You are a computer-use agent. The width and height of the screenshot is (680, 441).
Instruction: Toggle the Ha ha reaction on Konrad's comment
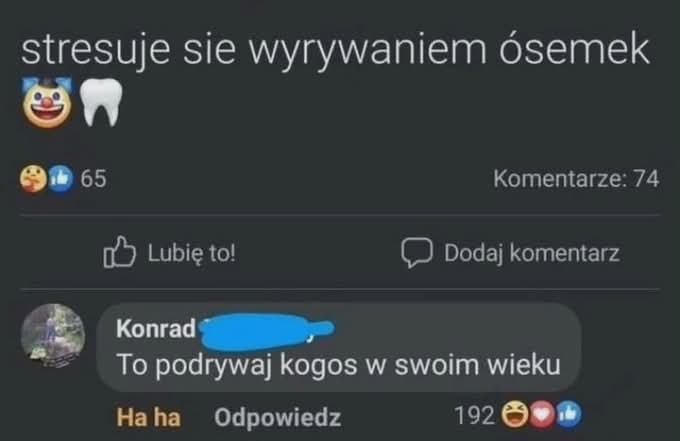point(148,417)
